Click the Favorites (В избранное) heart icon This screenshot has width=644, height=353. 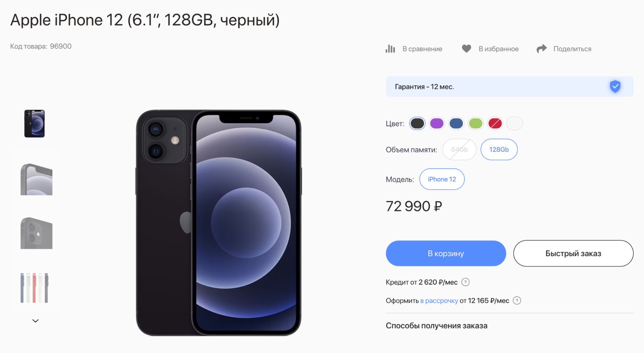point(467,48)
